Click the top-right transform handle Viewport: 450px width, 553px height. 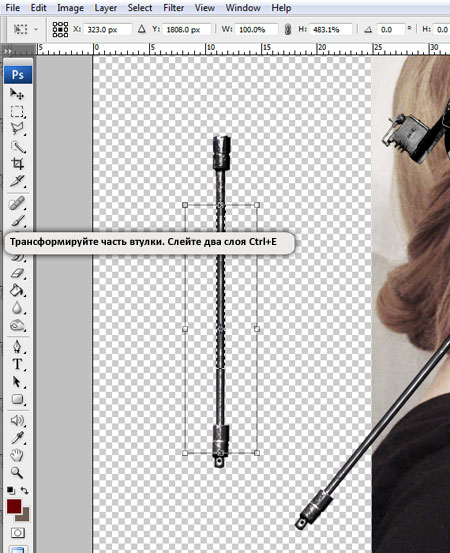(257, 205)
